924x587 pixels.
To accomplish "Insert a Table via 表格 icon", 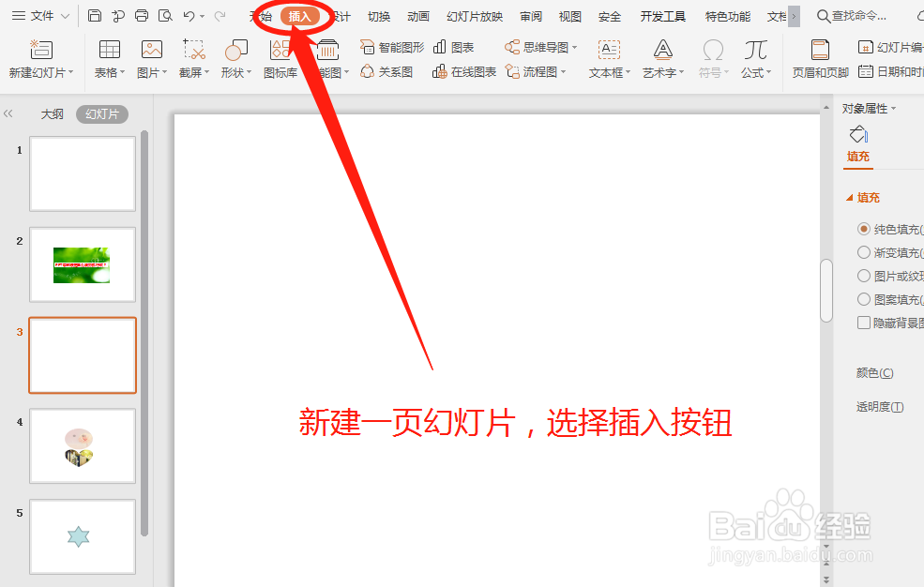I will click(110, 50).
